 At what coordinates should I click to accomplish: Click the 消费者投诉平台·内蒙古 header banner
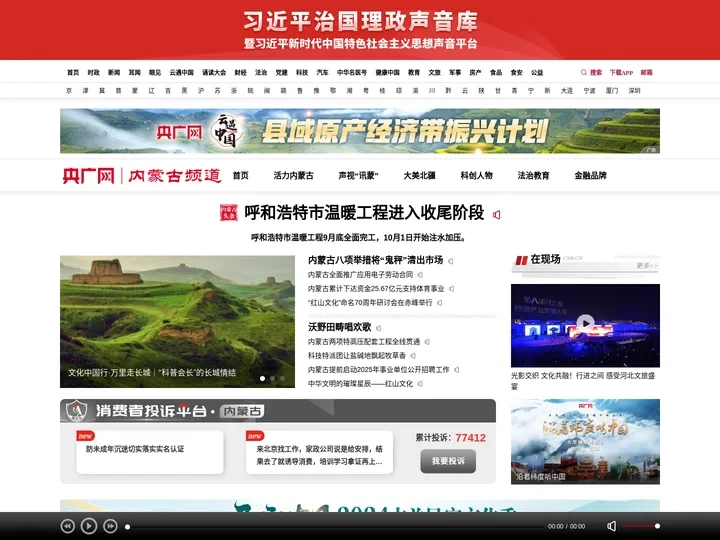click(278, 411)
